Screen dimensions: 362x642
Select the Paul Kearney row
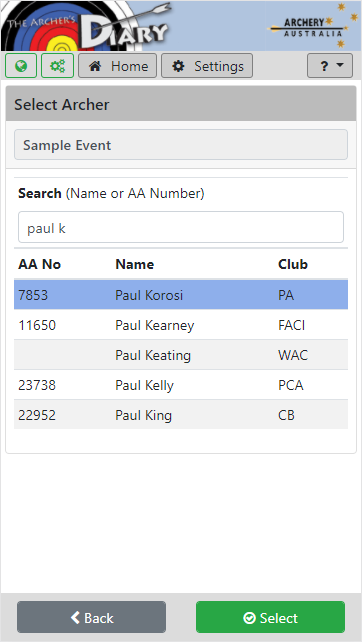[181, 325]
